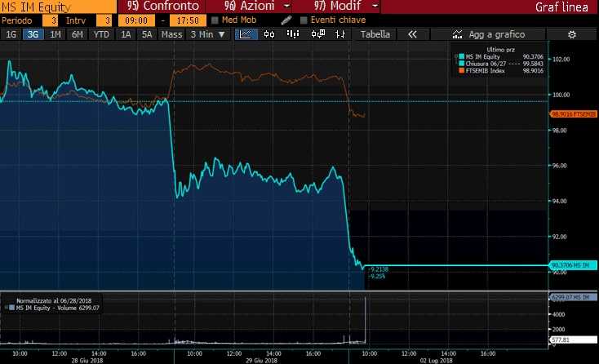Edit the Intrv value field
This screenshot has width=599, height=364.
click(x=104, y=20)
